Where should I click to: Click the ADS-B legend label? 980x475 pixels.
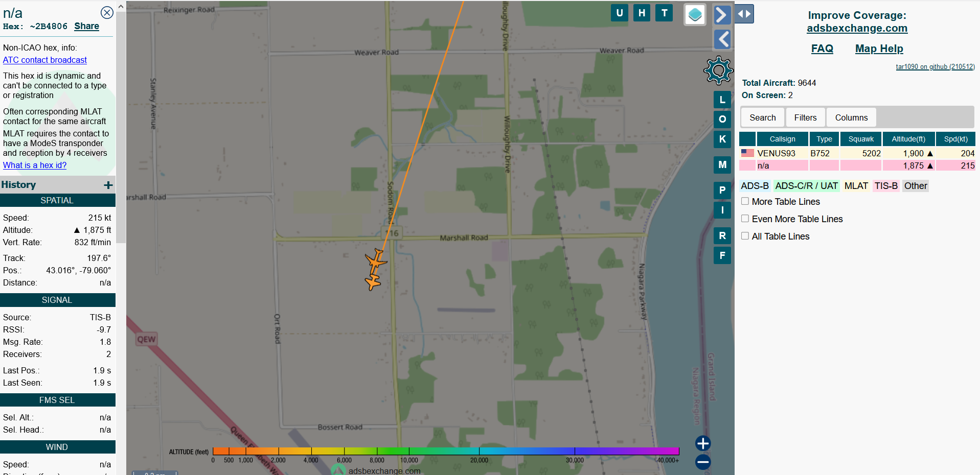coord(755,186)
